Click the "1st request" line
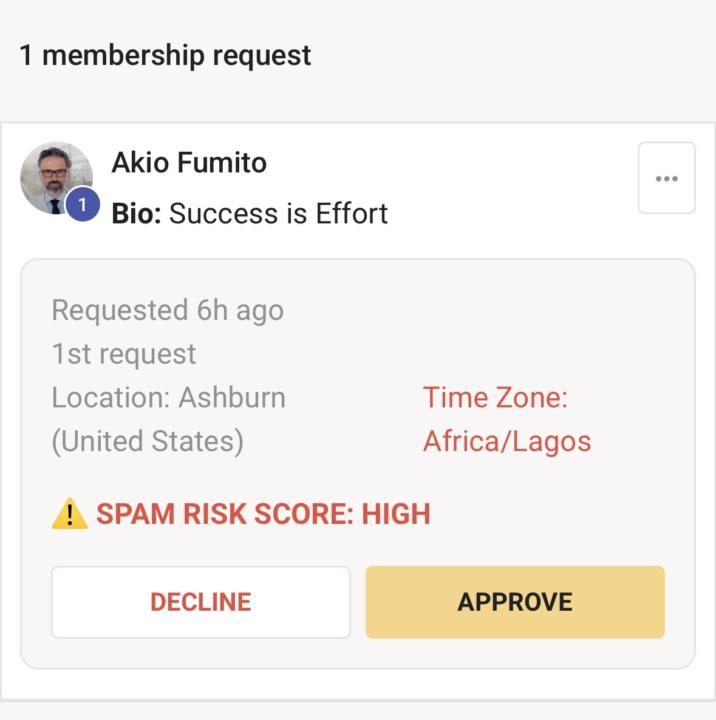Viewport: 716px width, 720px height. [124, 354]
